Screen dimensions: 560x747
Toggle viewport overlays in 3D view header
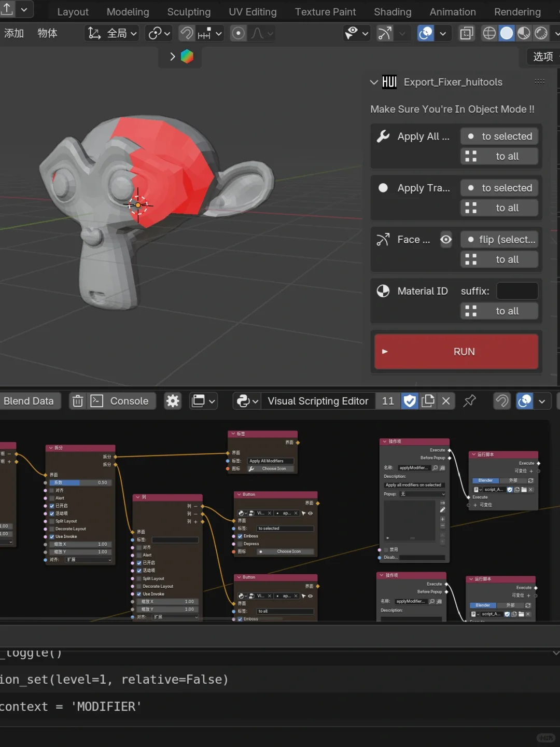point(426,34)
